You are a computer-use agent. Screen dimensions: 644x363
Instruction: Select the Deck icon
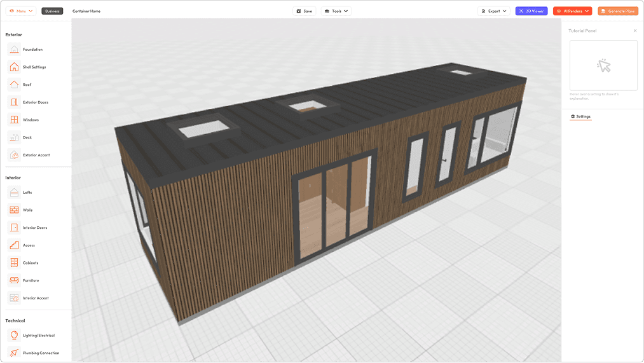coord(14,137)
